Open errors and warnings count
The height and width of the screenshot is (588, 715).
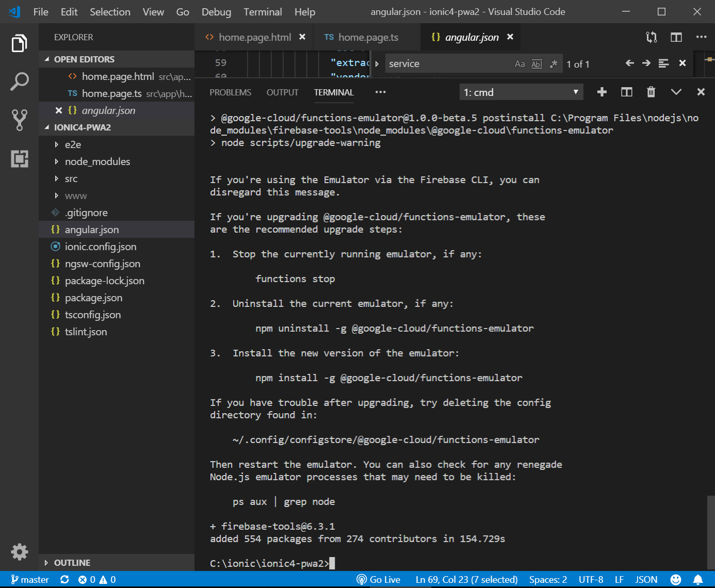pos(97,580)
